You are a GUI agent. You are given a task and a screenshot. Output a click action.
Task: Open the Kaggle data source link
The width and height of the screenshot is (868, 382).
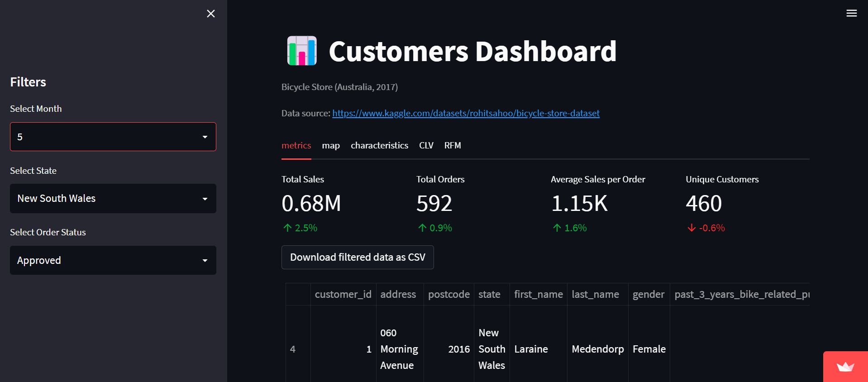coord(466,113)
